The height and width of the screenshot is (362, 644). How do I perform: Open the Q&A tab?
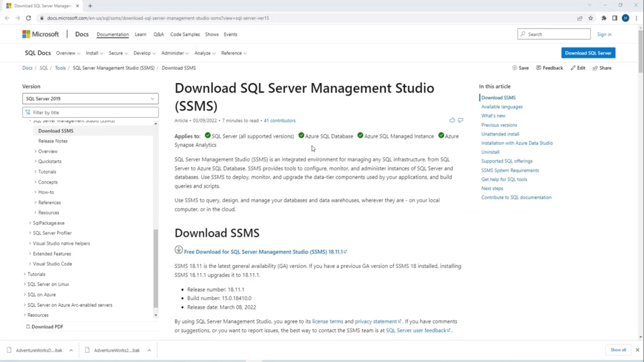[159, 34]
